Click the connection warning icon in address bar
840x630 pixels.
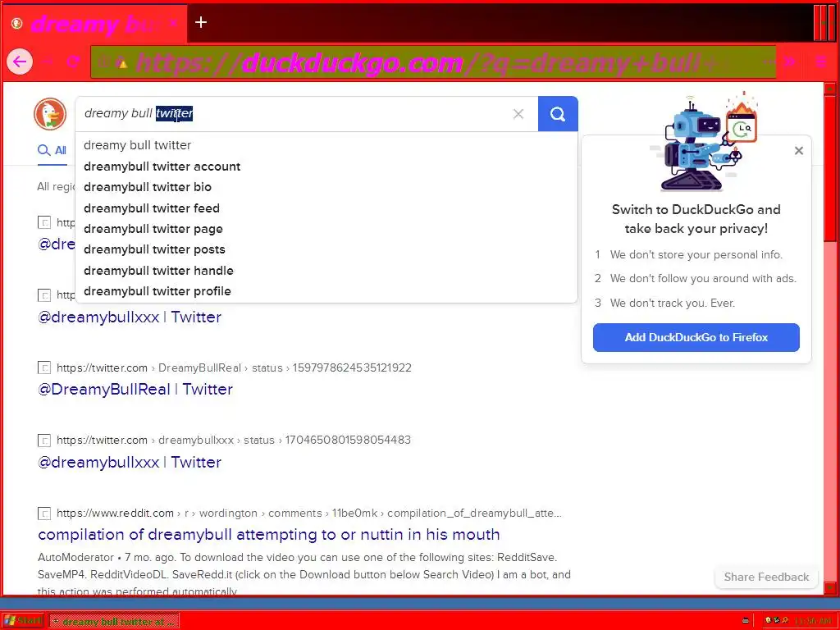[x=123, y=63]
